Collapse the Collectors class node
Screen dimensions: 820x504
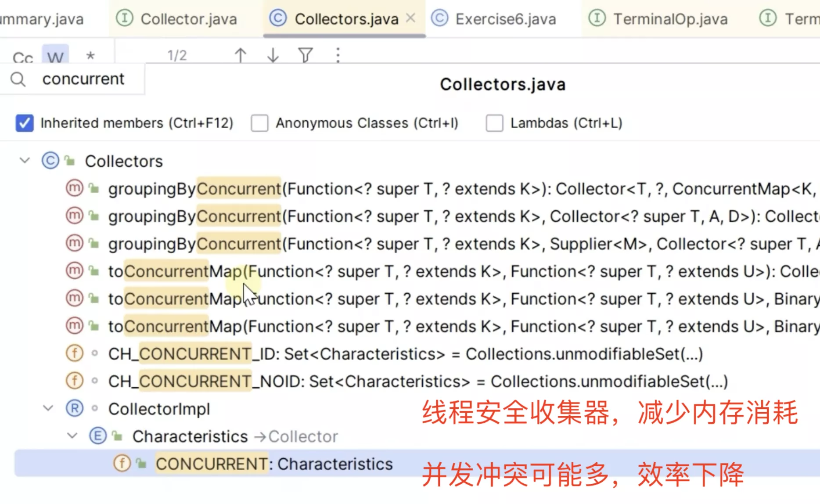tap(25, 161)
